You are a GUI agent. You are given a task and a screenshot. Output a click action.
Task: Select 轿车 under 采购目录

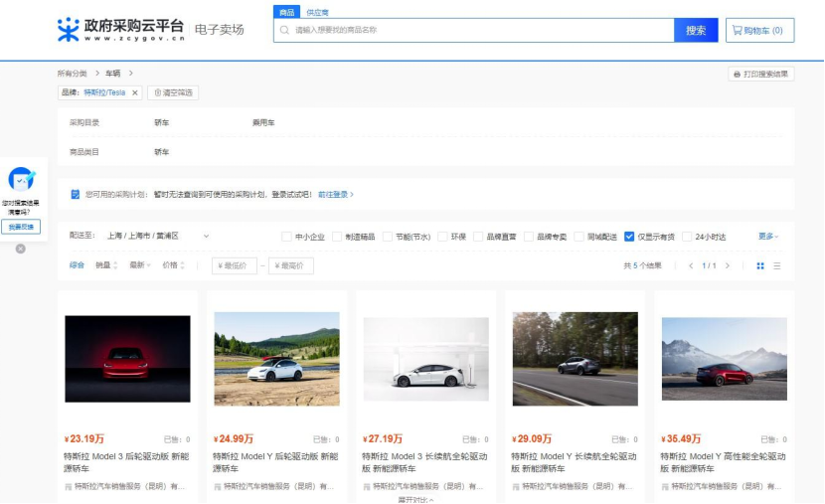[x=162, y=122]
